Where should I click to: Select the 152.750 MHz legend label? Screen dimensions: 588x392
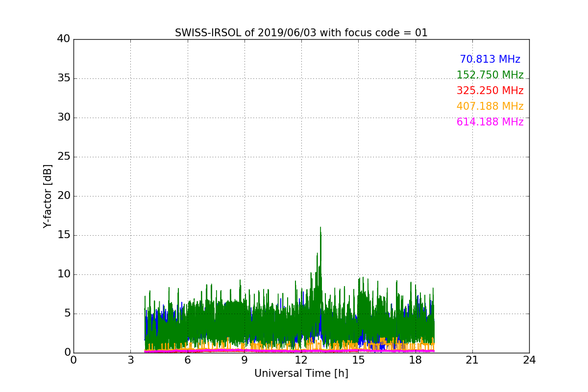490,75
